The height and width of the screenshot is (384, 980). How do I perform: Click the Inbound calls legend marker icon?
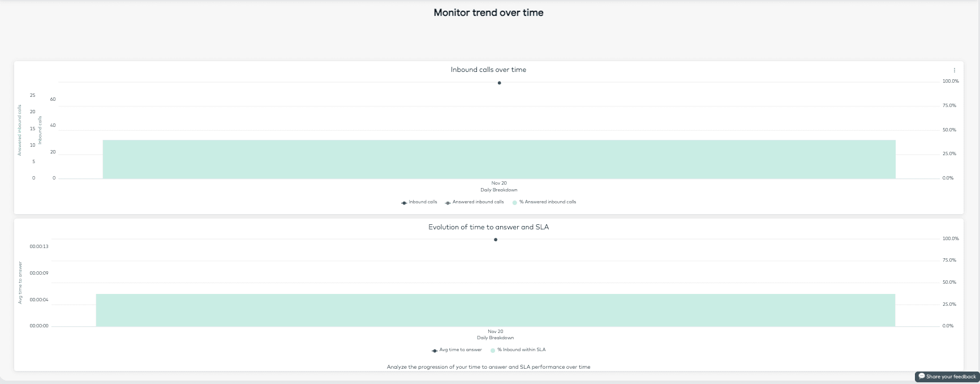[x=403, y=202]
